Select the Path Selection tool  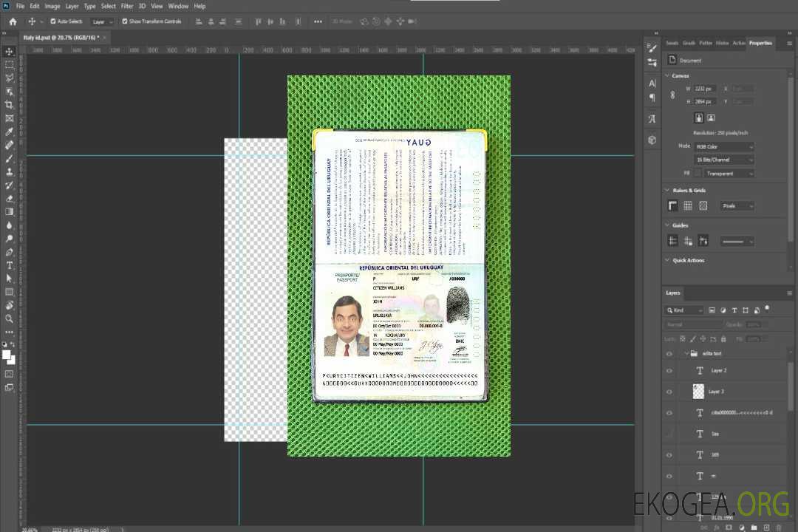coord(9,279)
